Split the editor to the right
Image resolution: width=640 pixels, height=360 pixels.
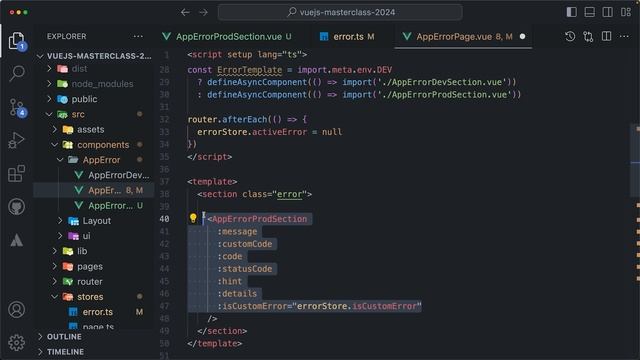(607, 36)
